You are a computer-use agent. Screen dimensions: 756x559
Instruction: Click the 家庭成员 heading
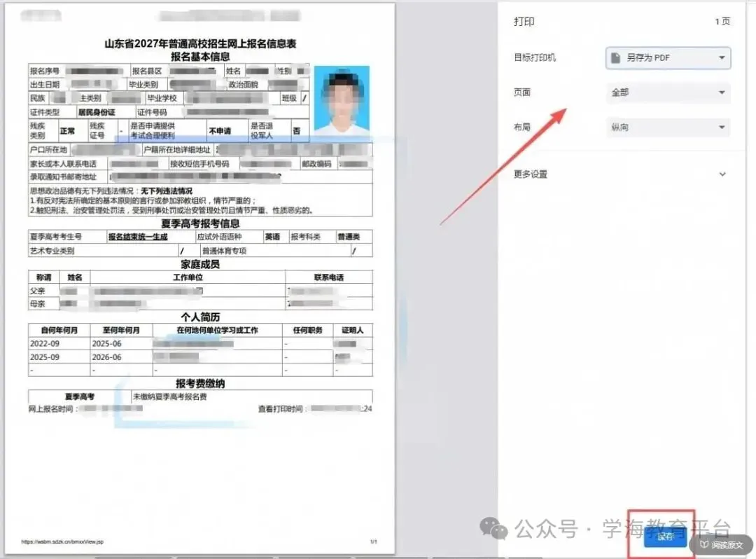[200, 264]
